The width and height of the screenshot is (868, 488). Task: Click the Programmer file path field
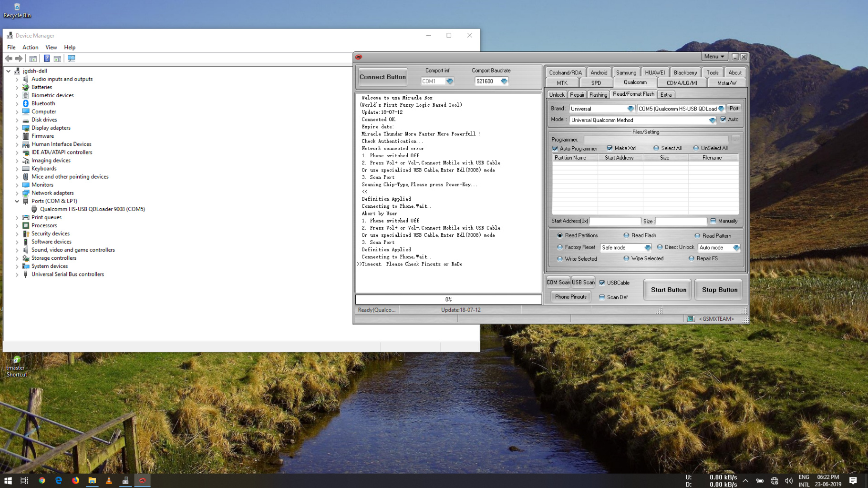[657, 140]
